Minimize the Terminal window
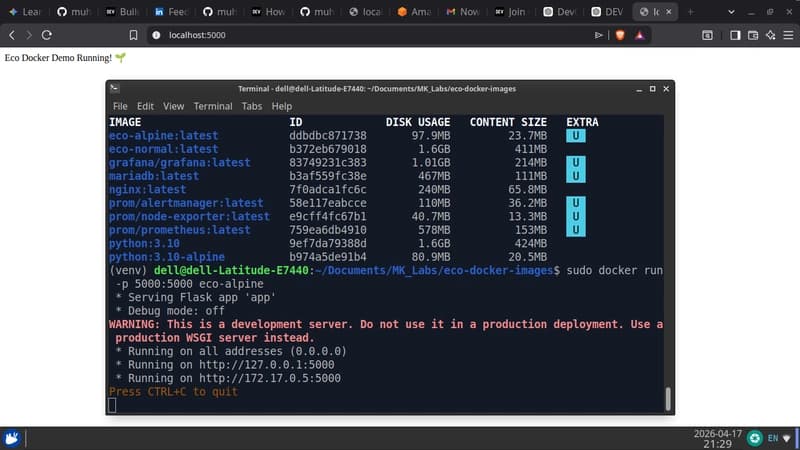This screenshot has width=800, height=450. [x=639, y=89]
